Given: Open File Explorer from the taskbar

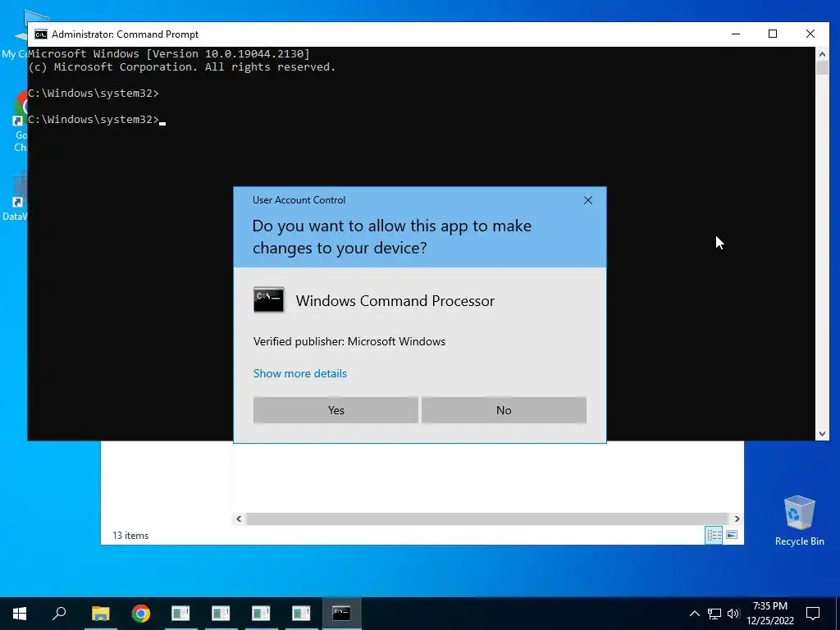Looking at the screenshot, I should 100,614.
